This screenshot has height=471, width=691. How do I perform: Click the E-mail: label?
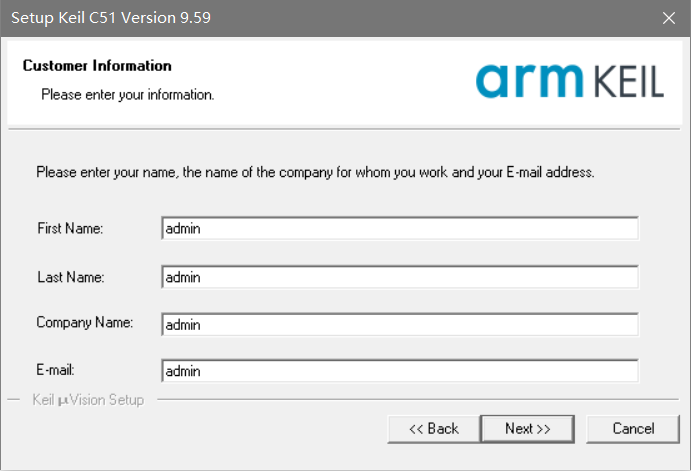pos(55,370)
